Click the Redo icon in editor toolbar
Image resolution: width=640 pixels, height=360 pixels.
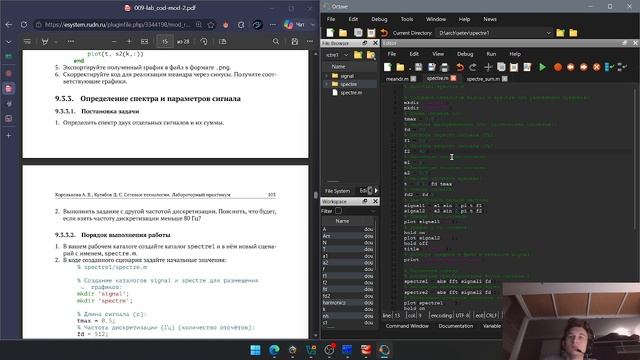tap(473, 67)
